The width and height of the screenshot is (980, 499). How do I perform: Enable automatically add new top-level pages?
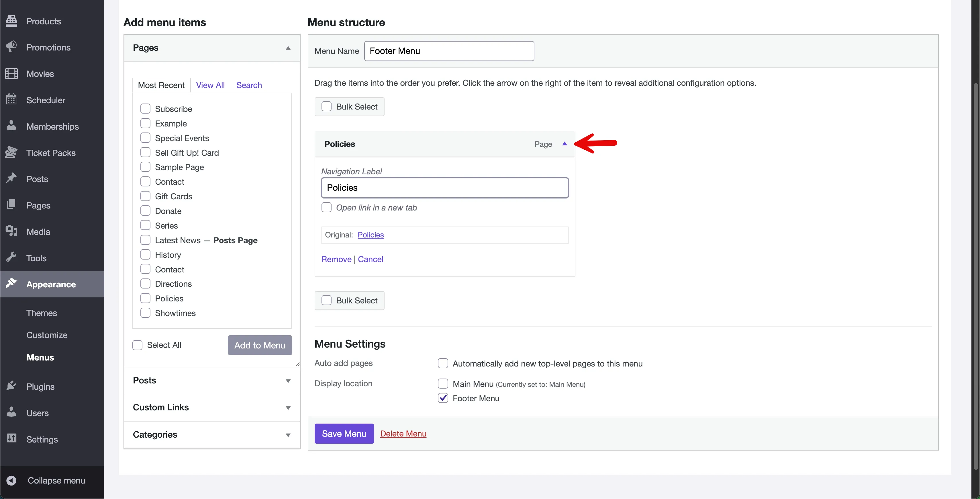point(443,364)
